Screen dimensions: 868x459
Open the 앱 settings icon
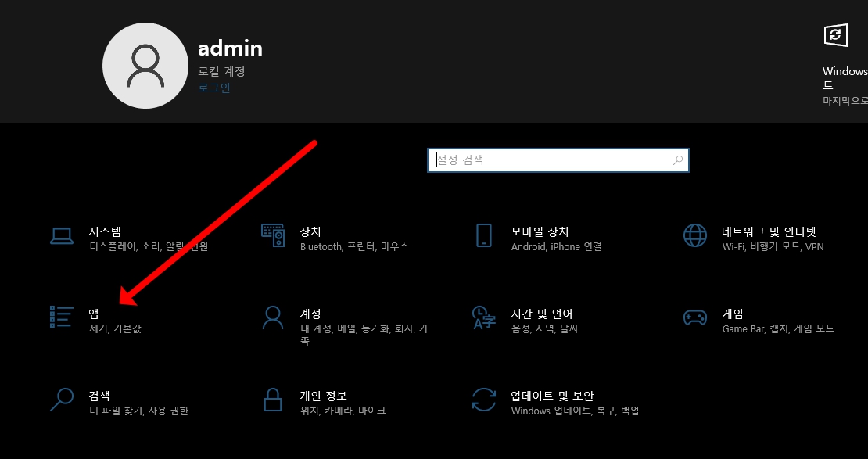click(61, 318)
